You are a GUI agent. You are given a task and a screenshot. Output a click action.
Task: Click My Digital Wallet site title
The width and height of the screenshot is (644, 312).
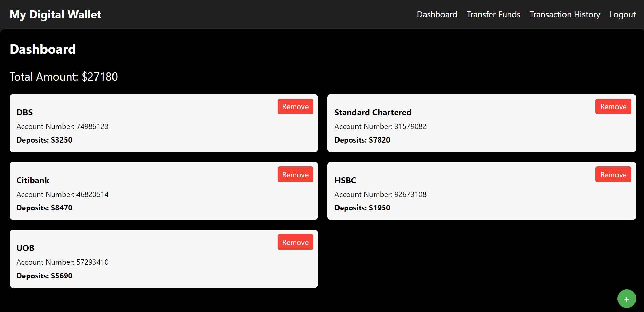click(x=55, y=14)
